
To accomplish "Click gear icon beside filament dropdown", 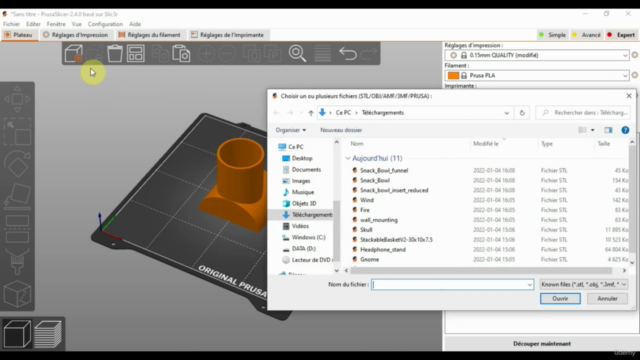I will [x=635, y=75].
